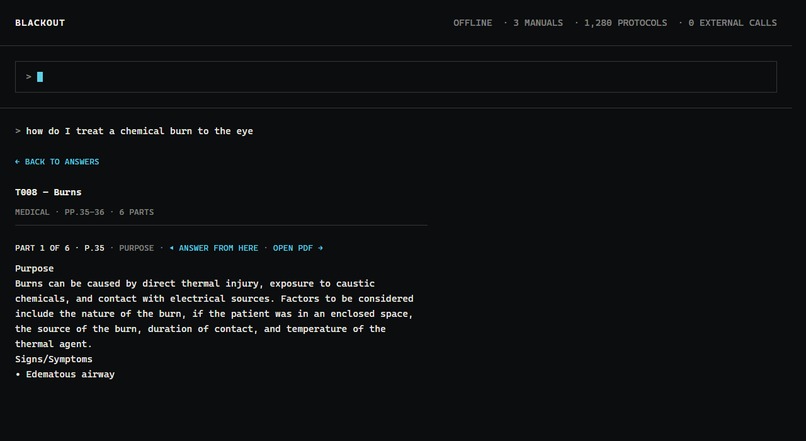This screenshot has width=806, height=441.
Task: Open the PDF via OPEN PDF link
Action: coord(298,248)
